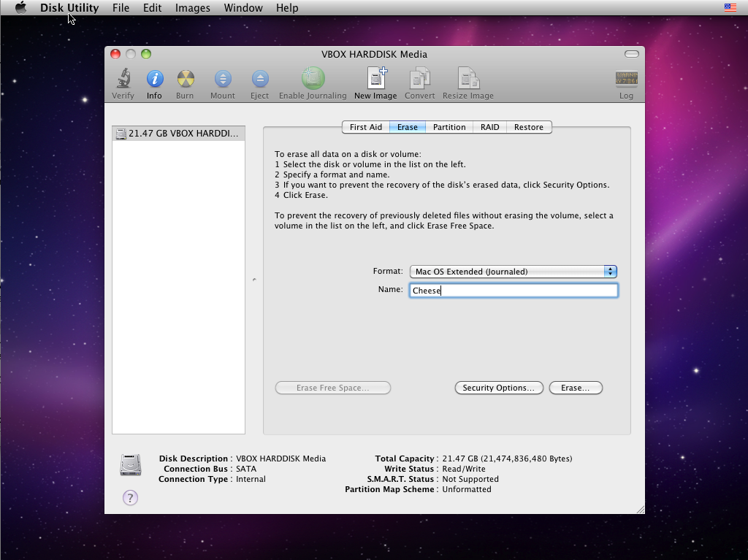Open the Info toolbar icon

(155, 79)
